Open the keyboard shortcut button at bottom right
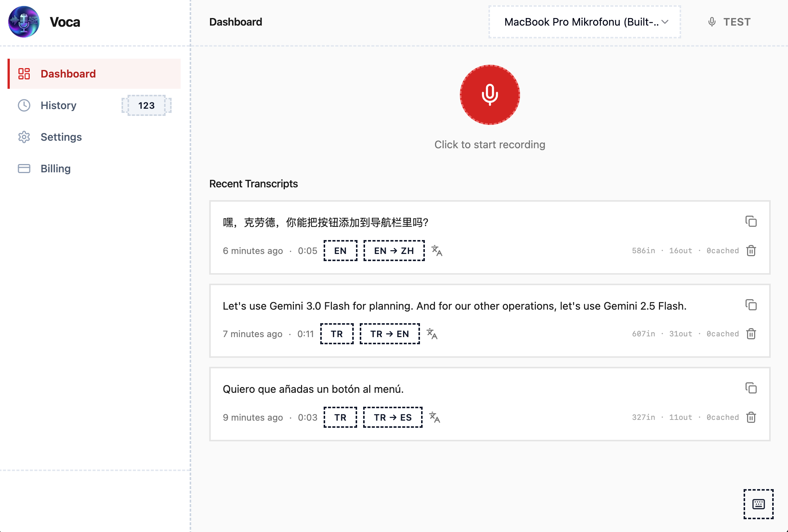 [758, 504]
